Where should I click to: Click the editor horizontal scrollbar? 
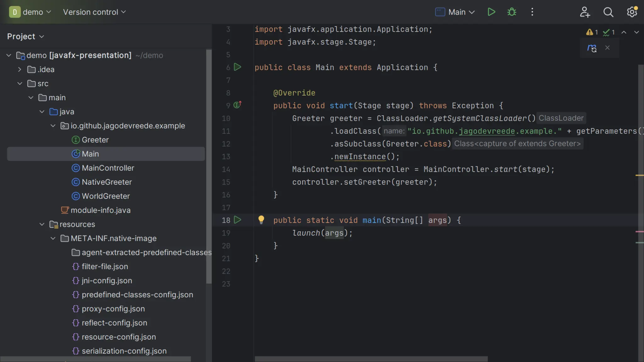pos(371,359)
